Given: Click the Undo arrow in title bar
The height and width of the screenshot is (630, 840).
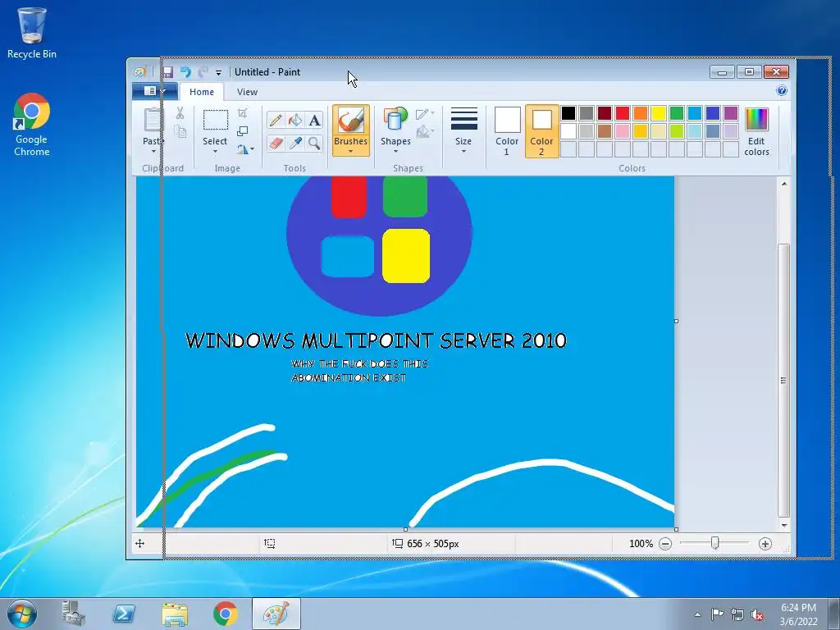Looking at the screenshot, I should [185, 72].
